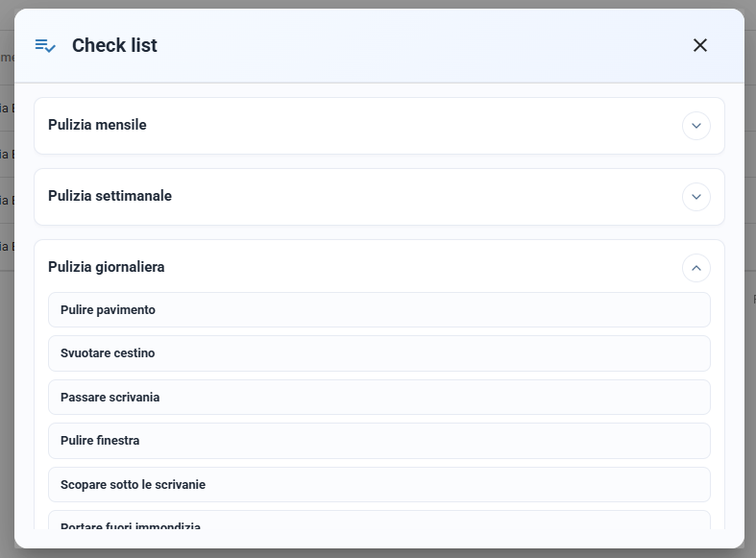Click the Pulizia giornaliera section title

tap(107, 267)
